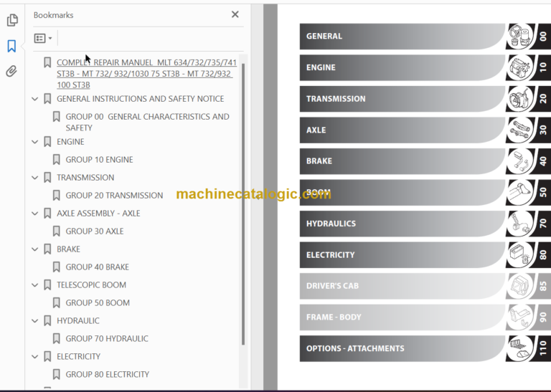Open the bookmark options dropdown menu
The height and width of the screenshot is (392, 551).
click(x=43, y=38)
